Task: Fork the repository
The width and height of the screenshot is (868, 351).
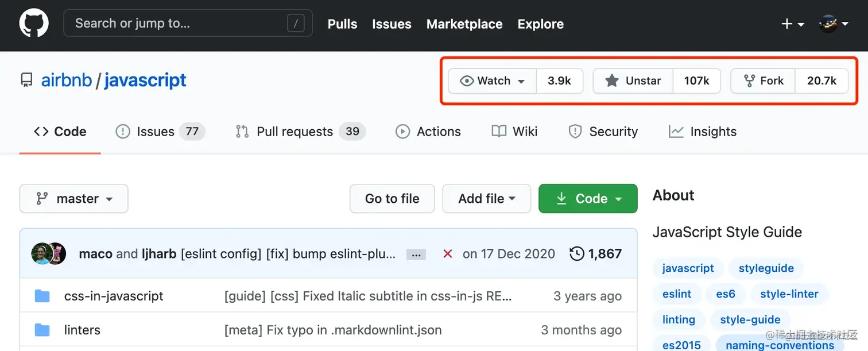Action: coord(763,81)
